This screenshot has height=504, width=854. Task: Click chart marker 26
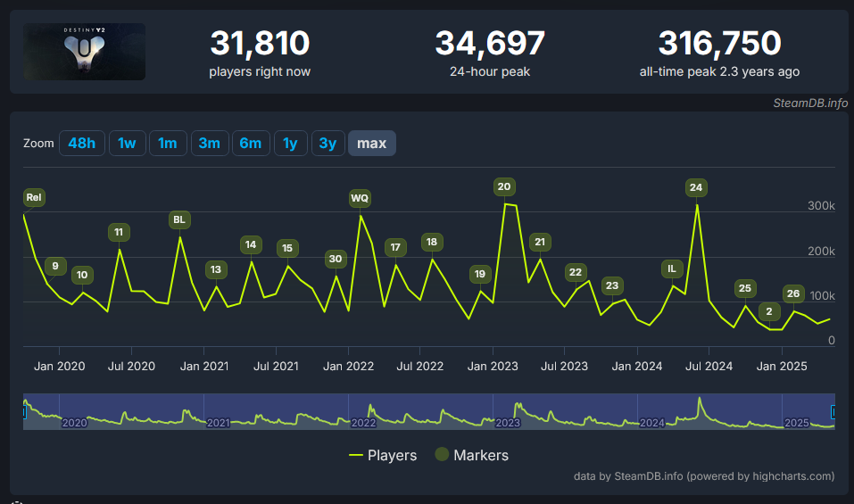click(793, 293)
